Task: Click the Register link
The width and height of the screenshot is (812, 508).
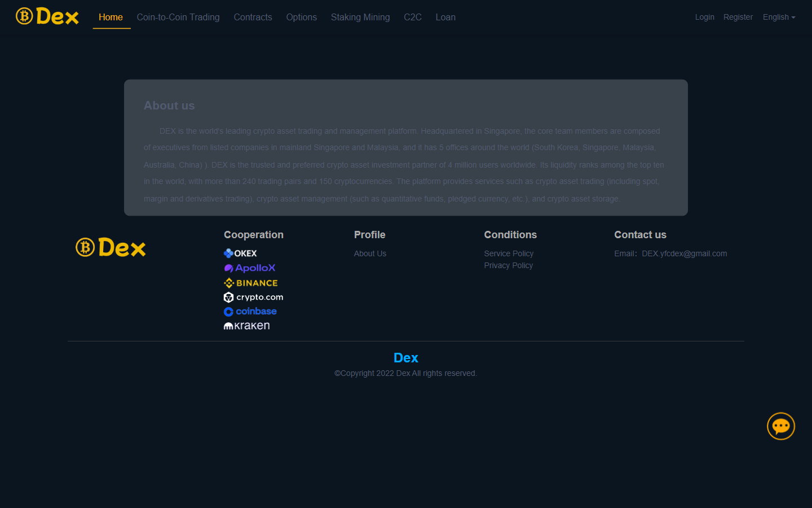Action: coord(738,17)
